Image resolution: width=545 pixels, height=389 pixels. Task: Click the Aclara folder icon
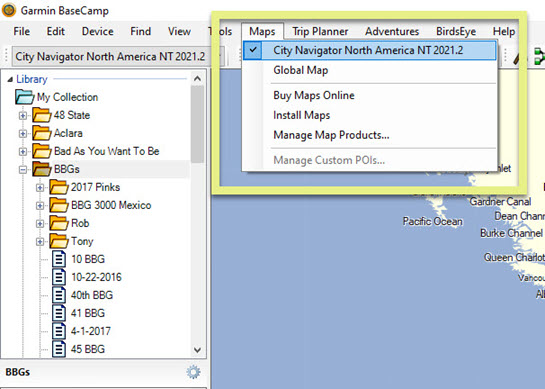pyautogui.click(x=41, y=133)
